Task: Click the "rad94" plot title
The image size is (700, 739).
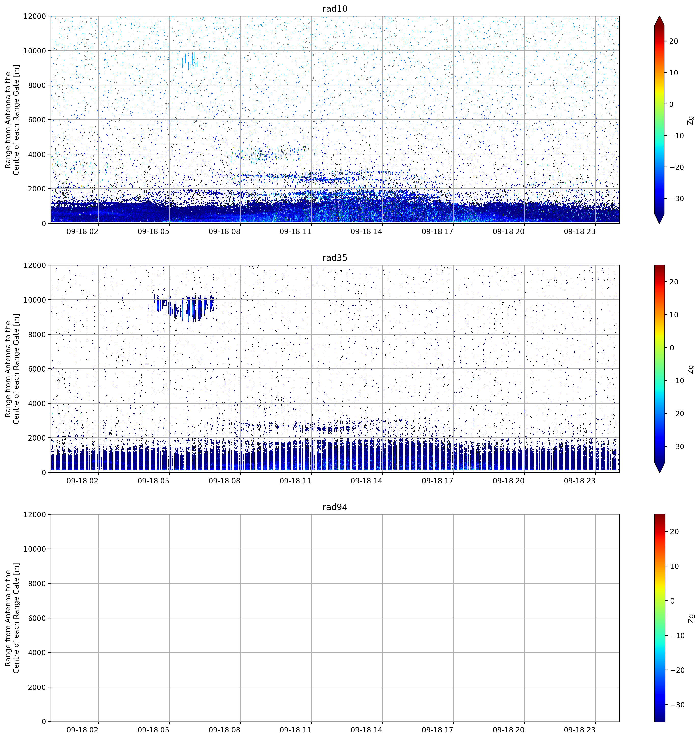Action: 335,507
